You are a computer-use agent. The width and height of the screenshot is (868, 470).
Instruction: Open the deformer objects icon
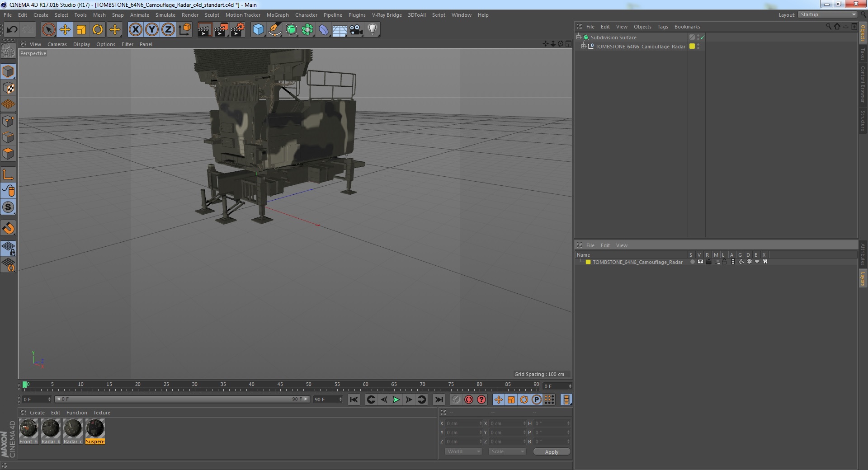click(324, 30)
